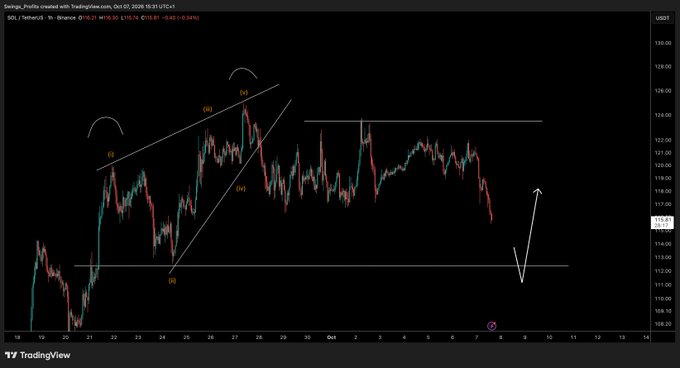Image resolution: width=680 pixels, height=368 pixels.
Task: Select the wave label (ii) below the low
Action: coord(173,281)
